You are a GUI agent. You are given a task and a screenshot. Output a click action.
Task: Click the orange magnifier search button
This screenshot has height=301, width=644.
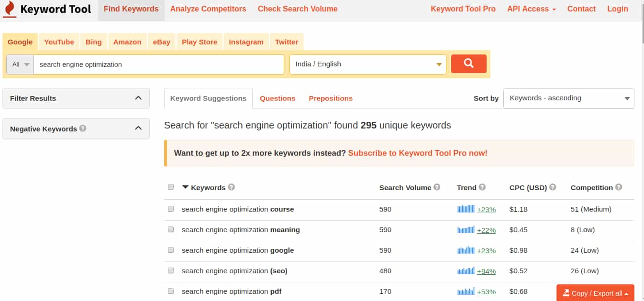click(469, 64)
